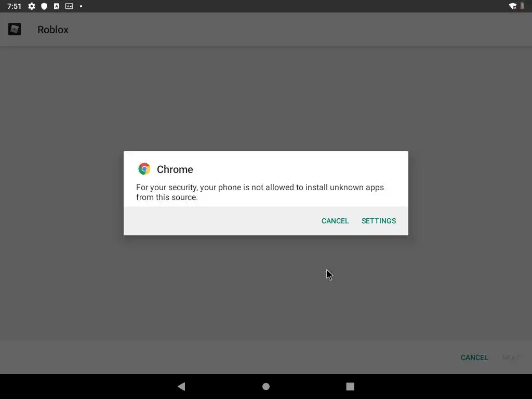Screen dimensions: 532x399
Task: Tap the Android home navigation button
Action: [x=266, y=387]
